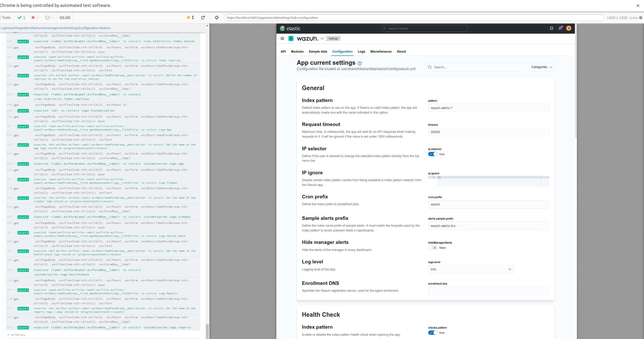Viewport: 644px width, 339px height.
Task: Open the Elastic newsfeed bell icon
Action: 560,28
